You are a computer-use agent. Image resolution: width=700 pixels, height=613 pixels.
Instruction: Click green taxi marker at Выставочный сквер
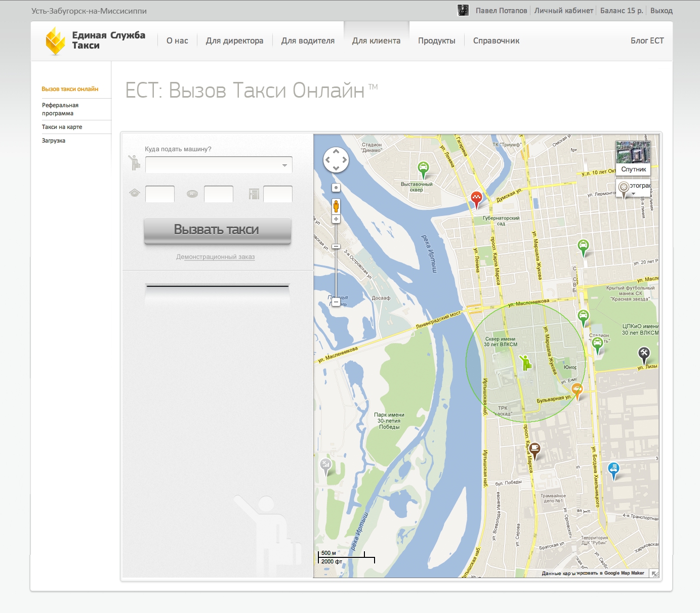pos(423,169)
